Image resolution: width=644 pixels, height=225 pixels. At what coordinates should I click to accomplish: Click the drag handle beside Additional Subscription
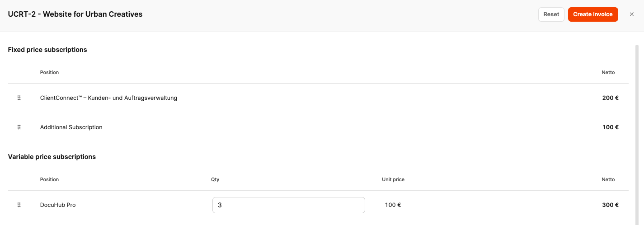19,127
